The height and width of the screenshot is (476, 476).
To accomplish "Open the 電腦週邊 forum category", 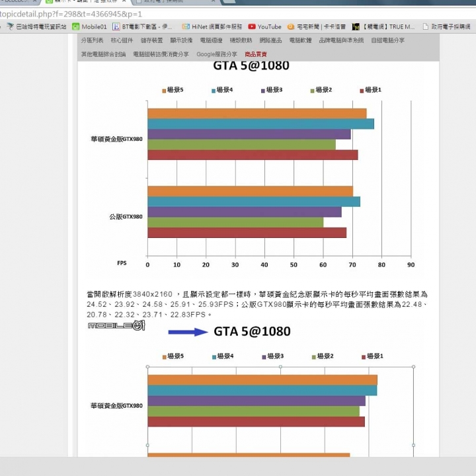I will (211, 40).
